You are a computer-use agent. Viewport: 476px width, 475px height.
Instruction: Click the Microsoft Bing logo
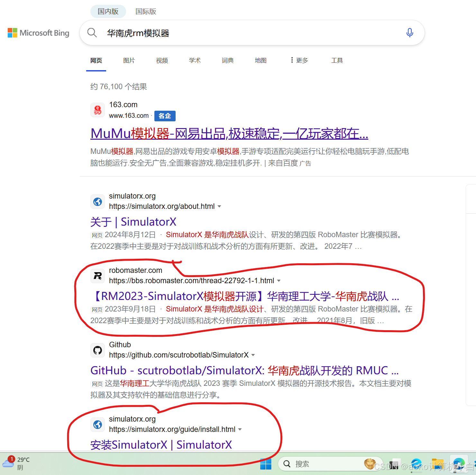[39, 33]
